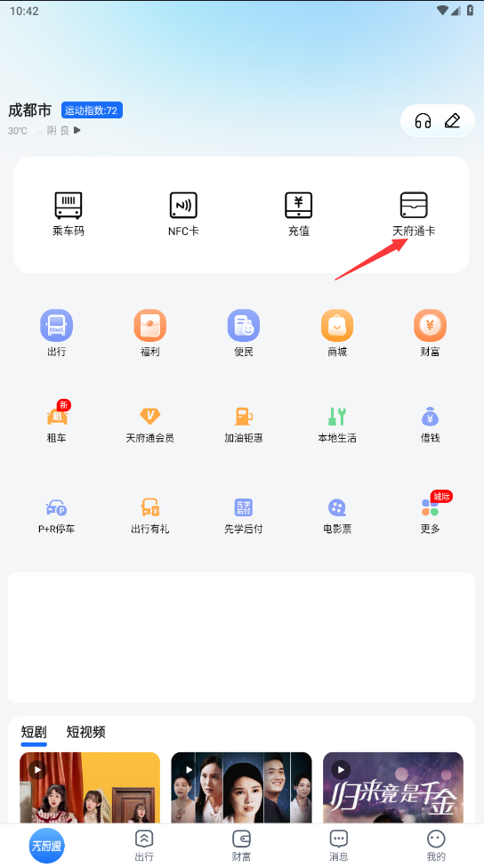Tap the NFC卡 icon
484x868 pixels.
point(183,214)
